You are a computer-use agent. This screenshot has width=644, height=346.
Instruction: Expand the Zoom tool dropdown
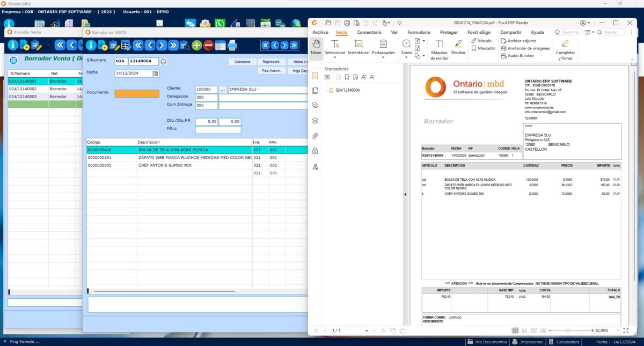coord(407,57)
